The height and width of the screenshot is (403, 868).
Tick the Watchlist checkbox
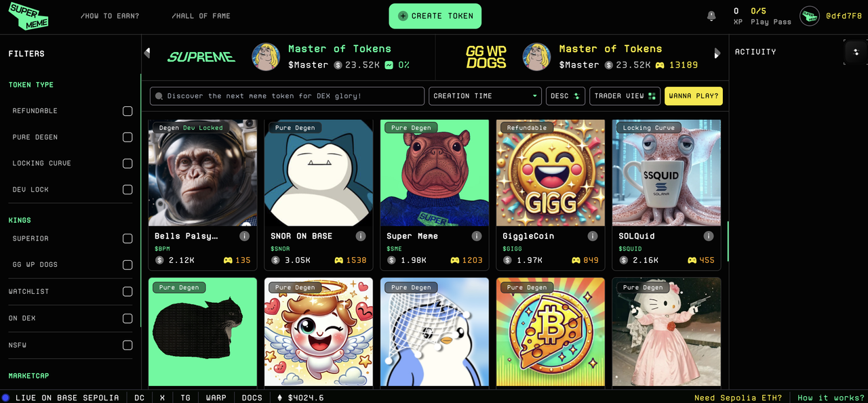[x=127, y=291]
